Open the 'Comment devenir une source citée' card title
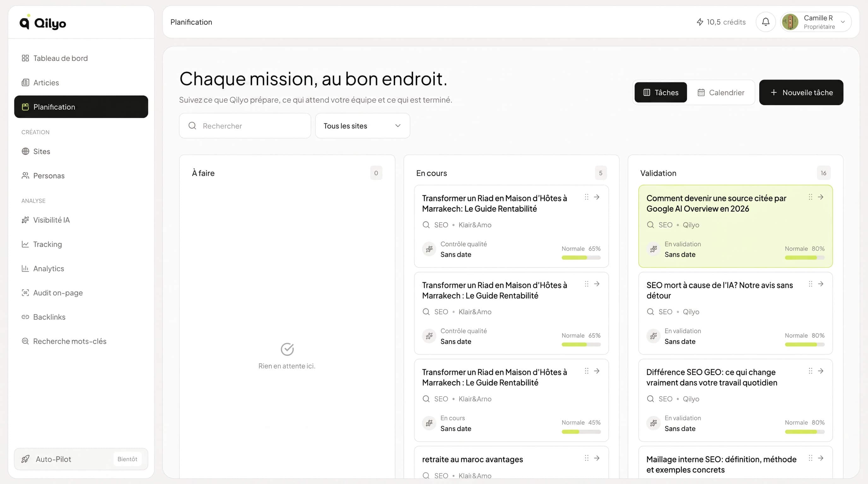 pos(716,203)
